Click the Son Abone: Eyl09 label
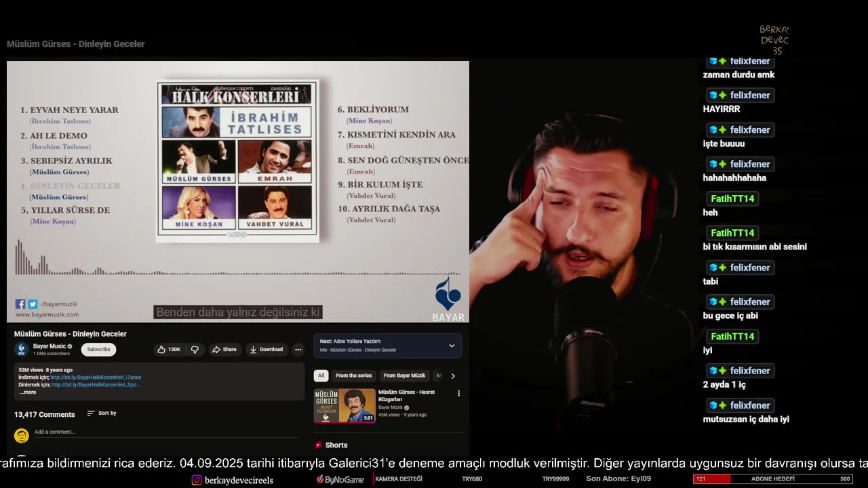 [x=618, y=479]
